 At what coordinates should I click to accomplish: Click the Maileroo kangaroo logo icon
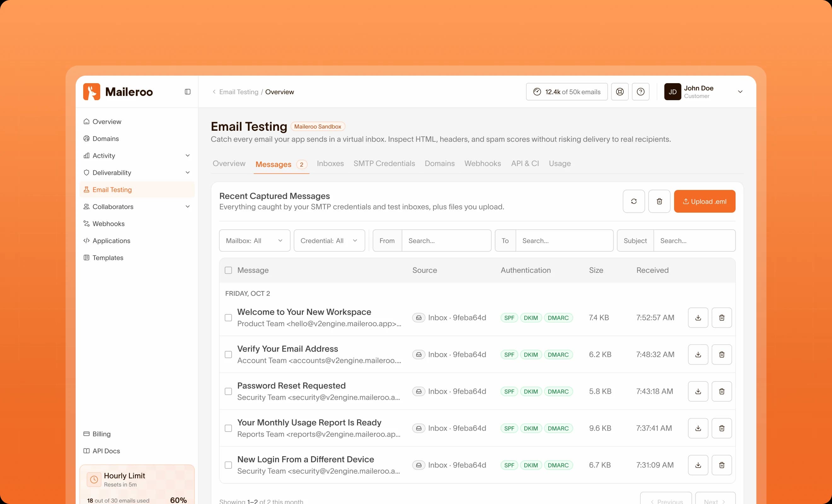coord(91,91)
